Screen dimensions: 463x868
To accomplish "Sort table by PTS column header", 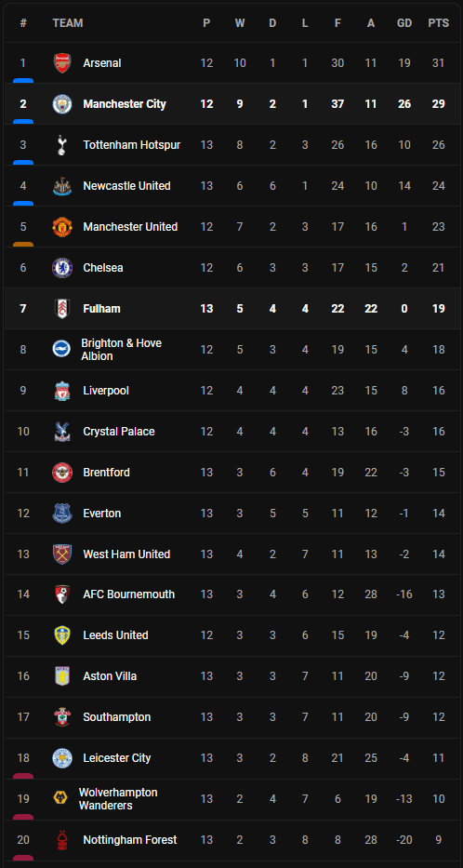I will pos(438,23).
